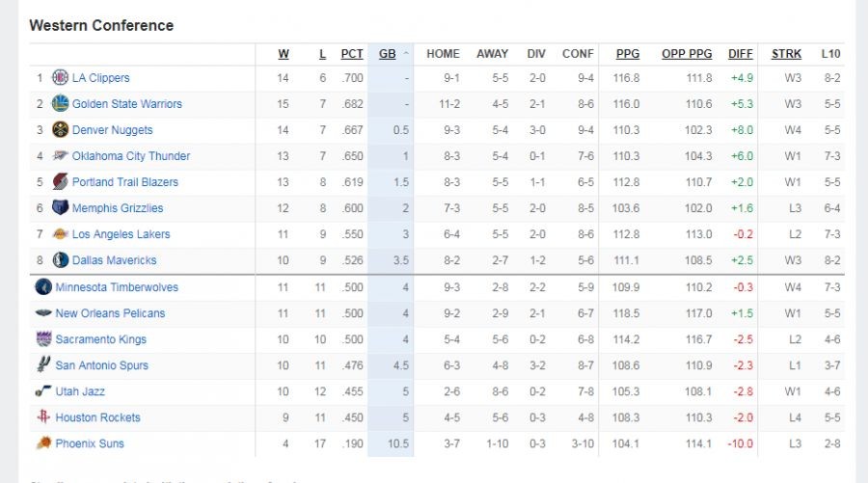Click the Golden State Warriors logo icon

point(60,104)
